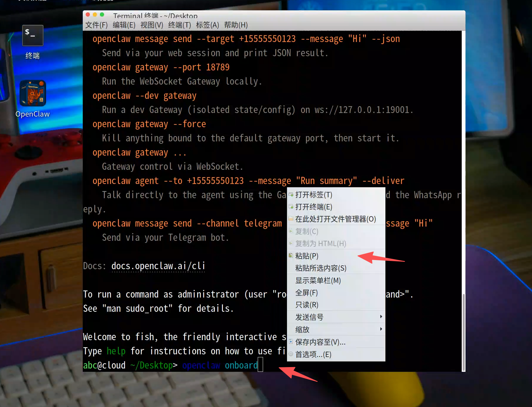Click the Terminal window title bar text
The width and height of the screenshot is (532, 407).
click(155, 16)
